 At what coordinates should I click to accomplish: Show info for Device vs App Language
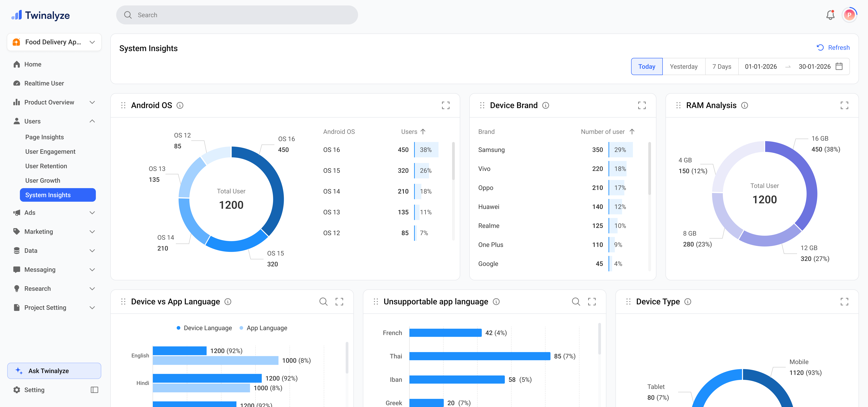point(228,302)
